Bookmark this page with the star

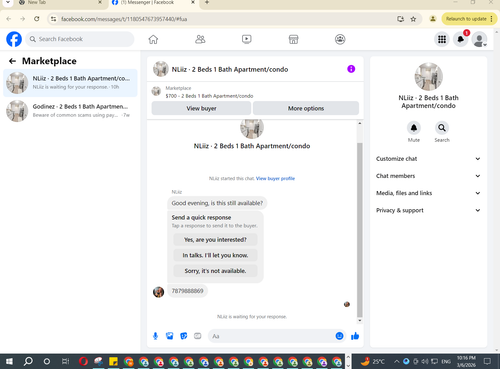(413, 19)
